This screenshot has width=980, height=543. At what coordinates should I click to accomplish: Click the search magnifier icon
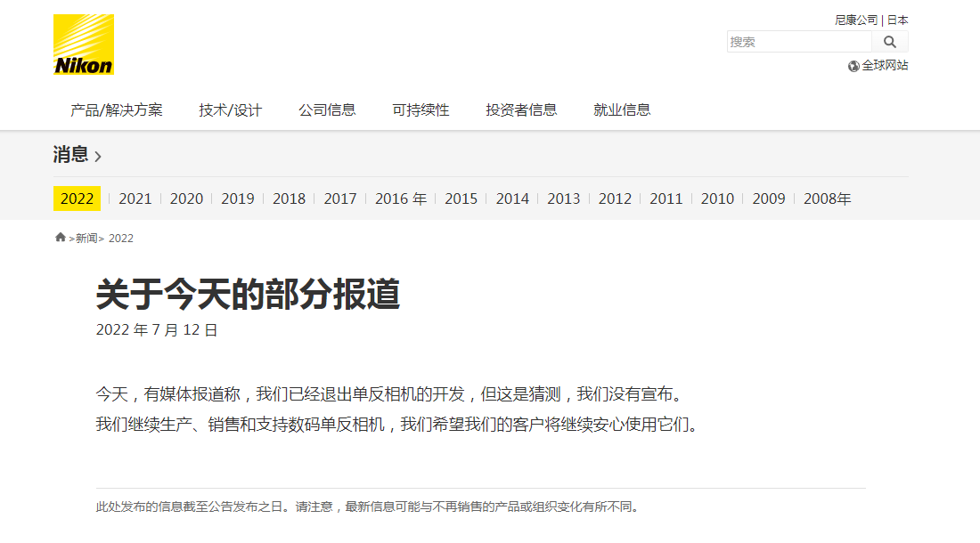tap(889, 42)
